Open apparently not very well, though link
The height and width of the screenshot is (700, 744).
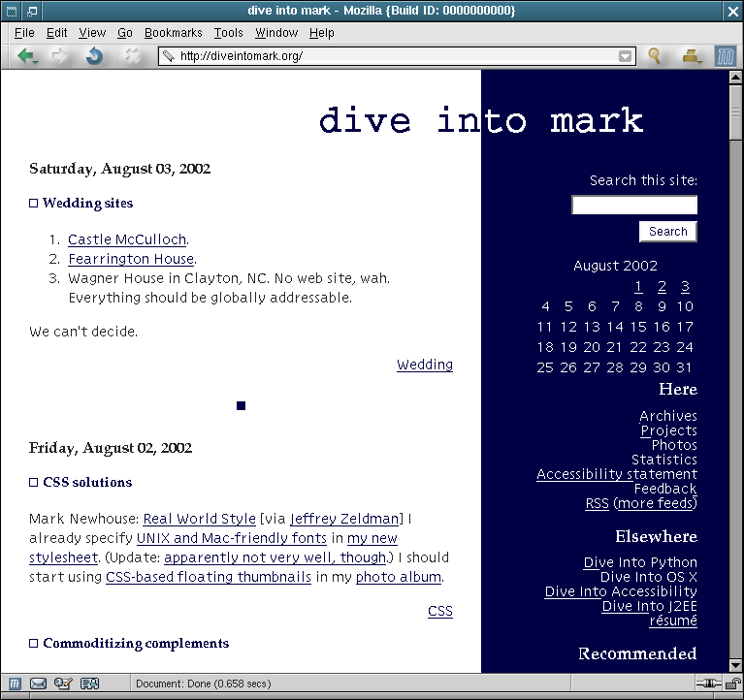point(275,557)
